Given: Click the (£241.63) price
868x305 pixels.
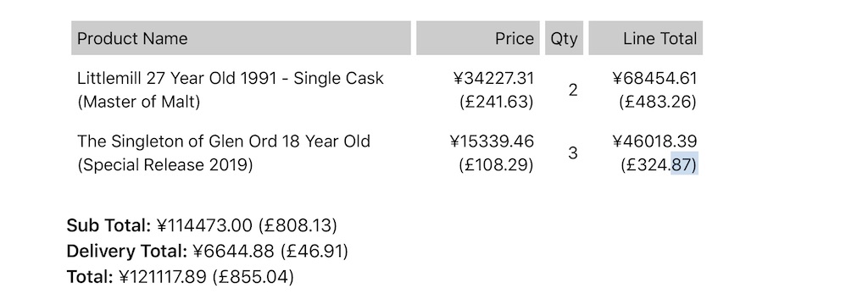Looking at the screenshot, I should coord(497,103).
